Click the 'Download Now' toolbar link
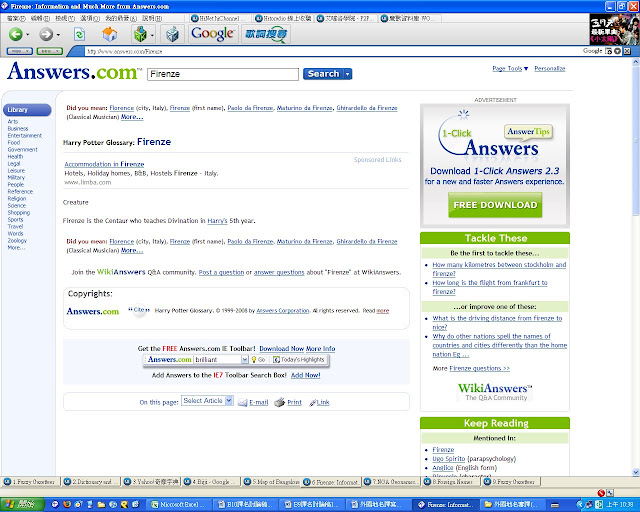 click(282, 349)
